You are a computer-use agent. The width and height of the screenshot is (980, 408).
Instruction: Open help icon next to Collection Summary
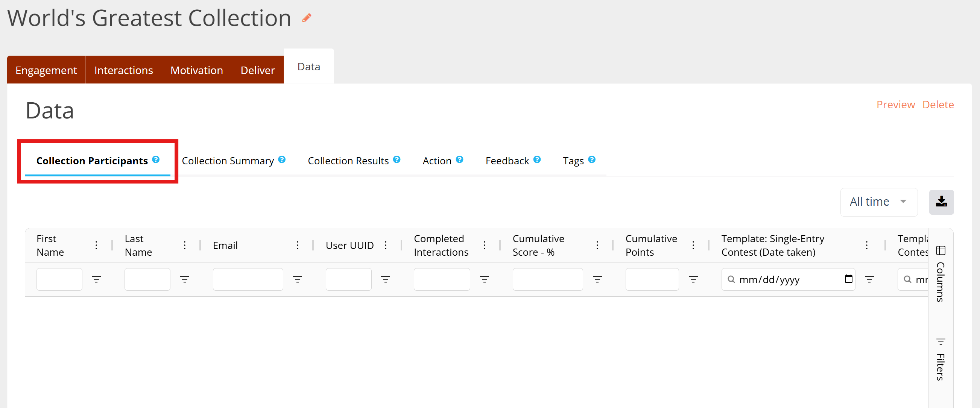click(x=281, y=159)
